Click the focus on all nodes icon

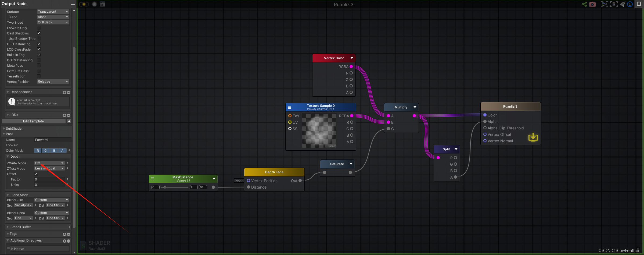[604, 4]
